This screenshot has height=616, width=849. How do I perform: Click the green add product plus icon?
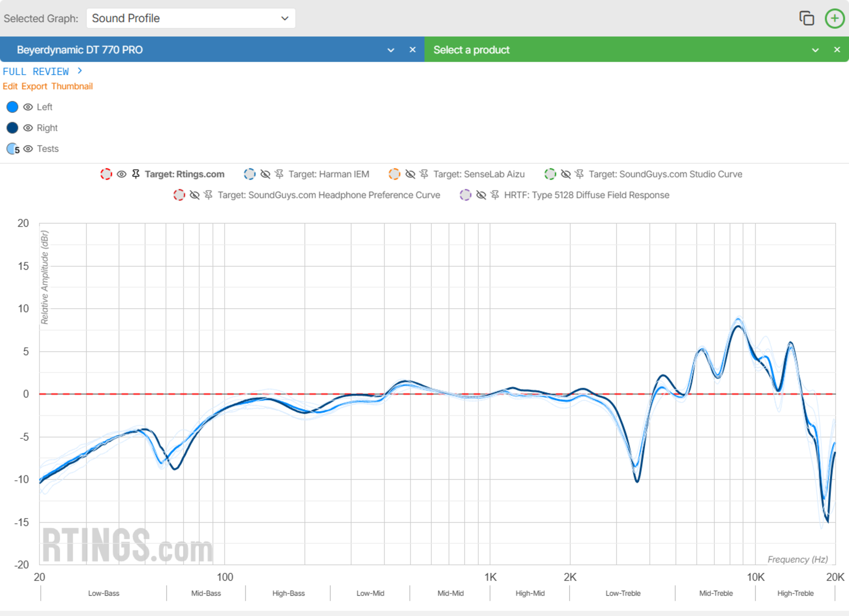834,18
